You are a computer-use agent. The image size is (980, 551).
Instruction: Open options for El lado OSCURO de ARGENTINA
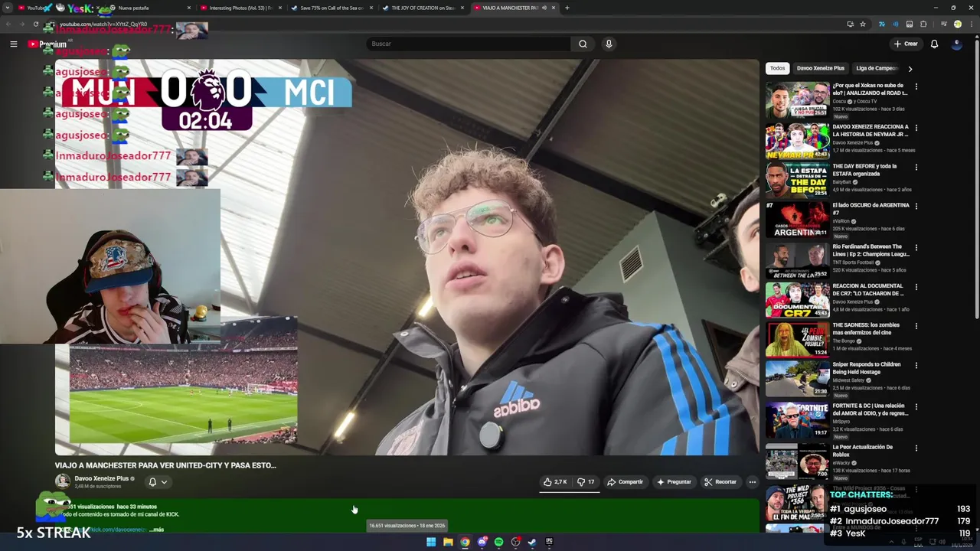click(x=916, y=206)
